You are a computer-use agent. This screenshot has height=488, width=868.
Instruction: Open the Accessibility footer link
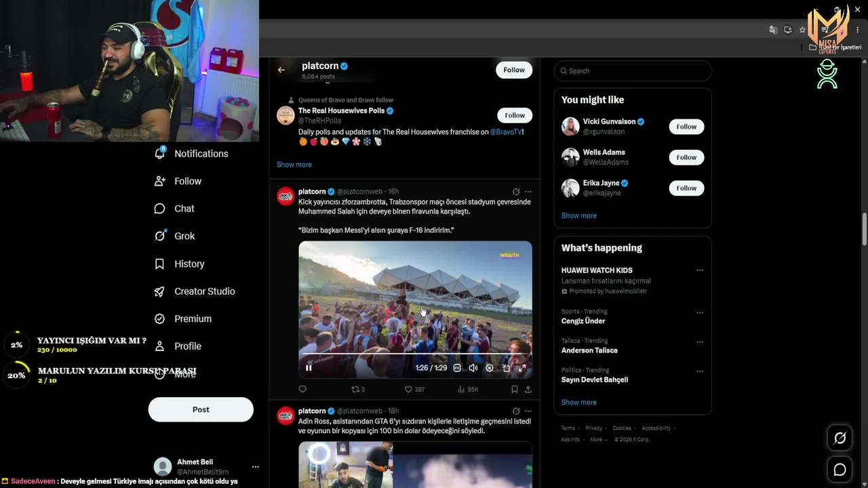pos(656,428)
